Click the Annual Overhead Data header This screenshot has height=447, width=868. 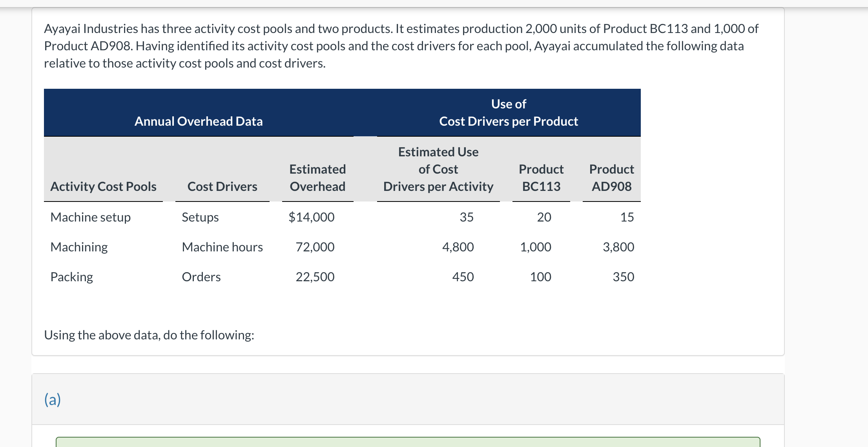(199, 121)
